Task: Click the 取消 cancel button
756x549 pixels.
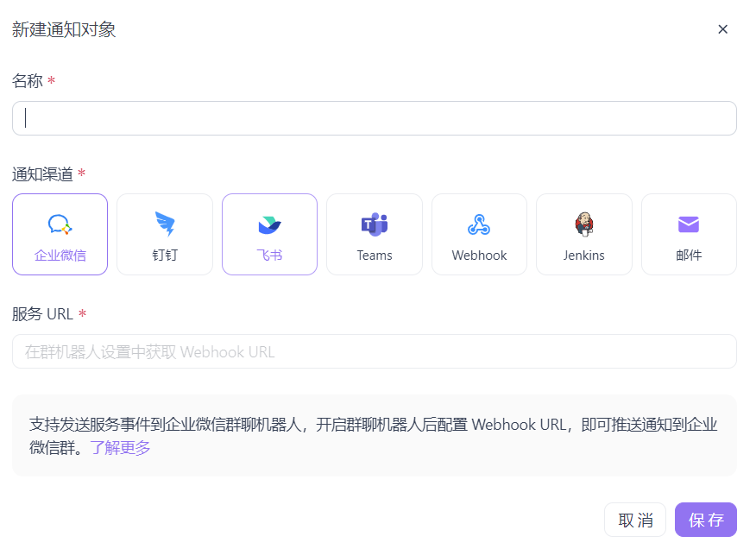Action: (x=635, y=520)
